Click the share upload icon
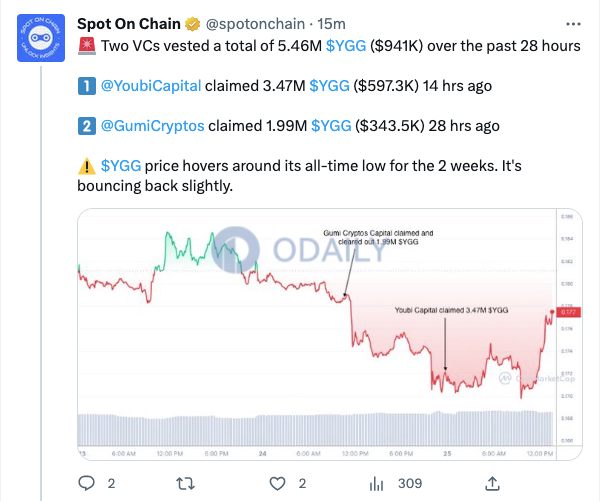601x501 pixels. click(493, 483)
